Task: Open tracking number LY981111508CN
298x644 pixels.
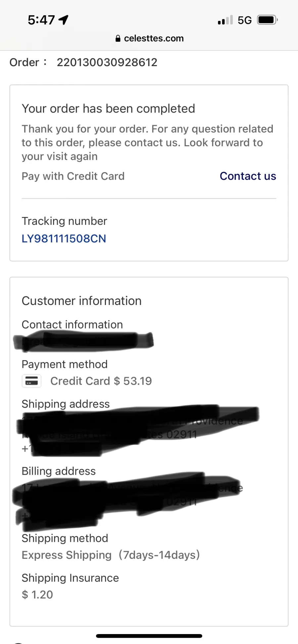Action: 64,238
